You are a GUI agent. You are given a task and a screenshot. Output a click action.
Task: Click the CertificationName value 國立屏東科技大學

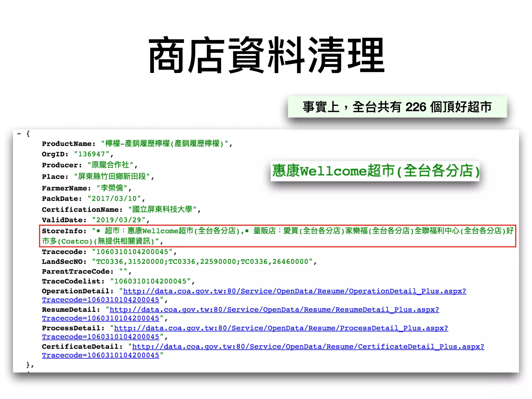coord(162,209)
